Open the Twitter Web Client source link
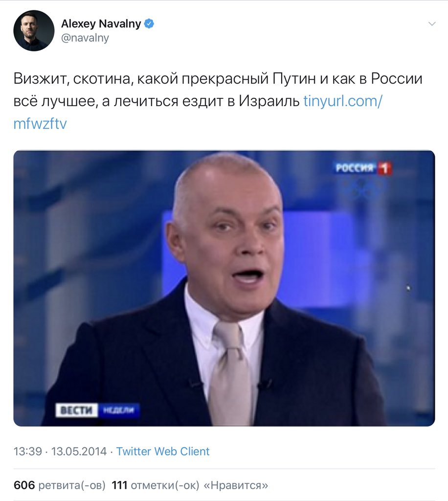The width and height of the screenshot is (448, 501). point(163,451)
